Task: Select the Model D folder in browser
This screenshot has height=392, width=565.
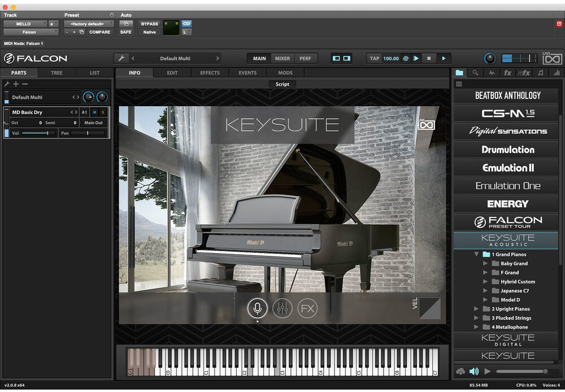Action: click(x=510, y=300)
